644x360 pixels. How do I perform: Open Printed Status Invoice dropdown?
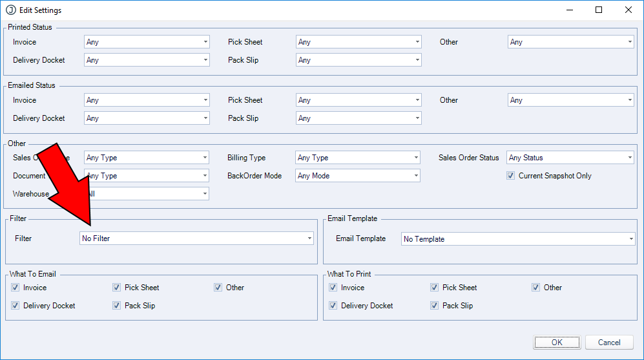pos(147,42)
